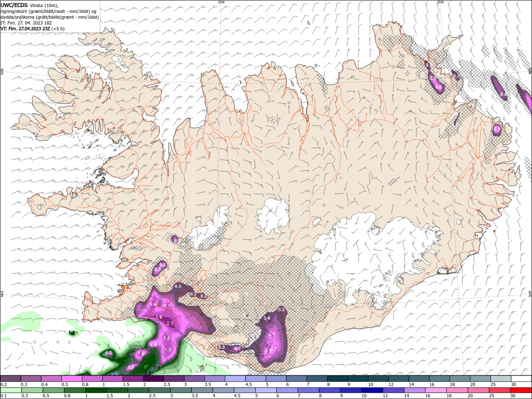Click the '0.1' label under the lower legend
The width and height of the screenshot is (532, 399).
pyautogui.click(x=3, y=396)
